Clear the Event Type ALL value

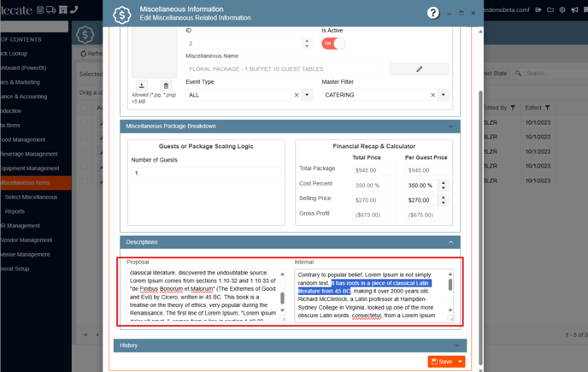point(297,95)
